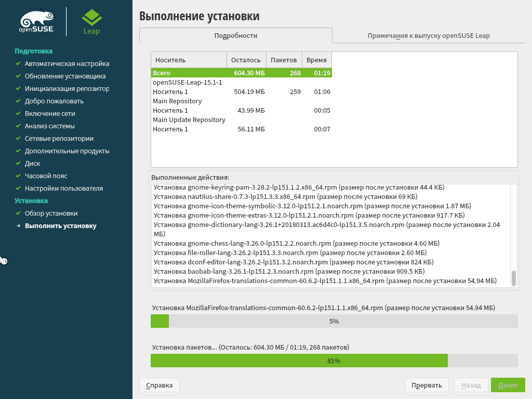Click the Время column header
This screenshot has width=532, height=399.
click(x=316, y=60)
